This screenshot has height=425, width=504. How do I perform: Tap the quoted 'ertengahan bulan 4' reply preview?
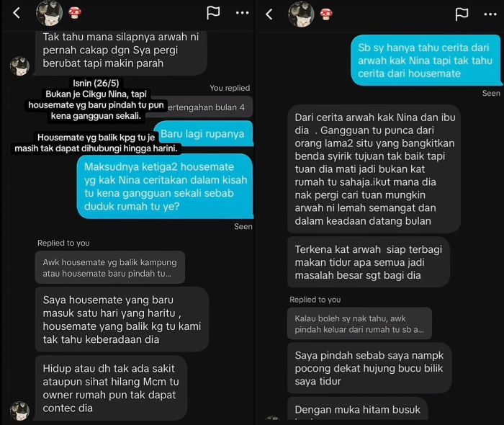coord(210,107)
